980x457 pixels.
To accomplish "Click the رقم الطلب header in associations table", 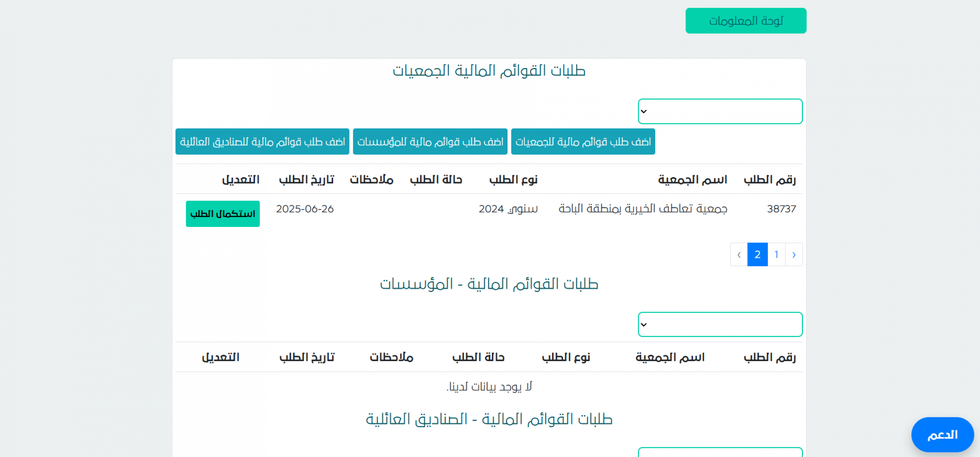I will [769, 179].
